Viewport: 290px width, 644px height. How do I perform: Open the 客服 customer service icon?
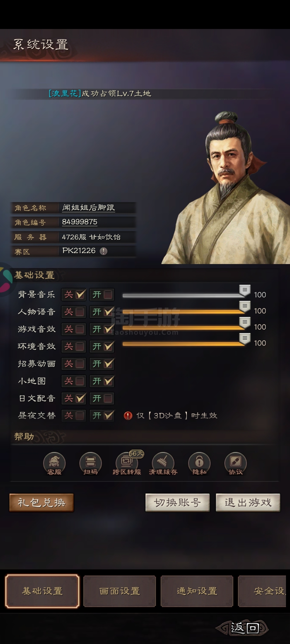click(x=54, y=463)
